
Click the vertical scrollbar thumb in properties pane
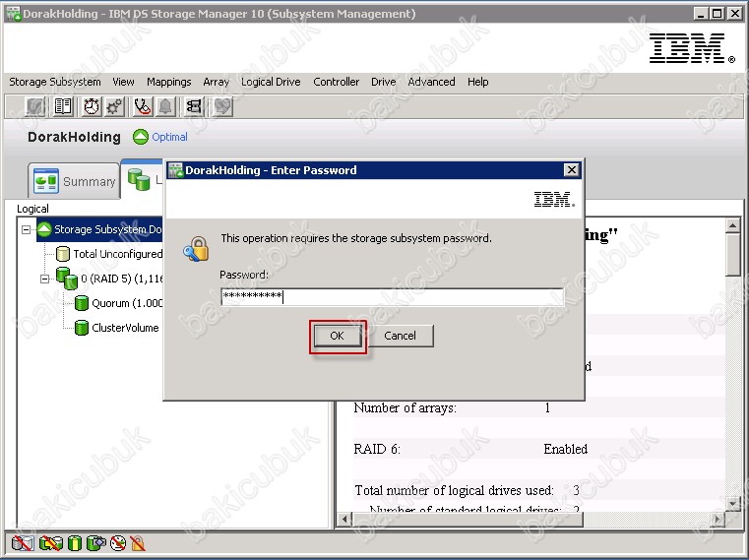pos(732,255)
